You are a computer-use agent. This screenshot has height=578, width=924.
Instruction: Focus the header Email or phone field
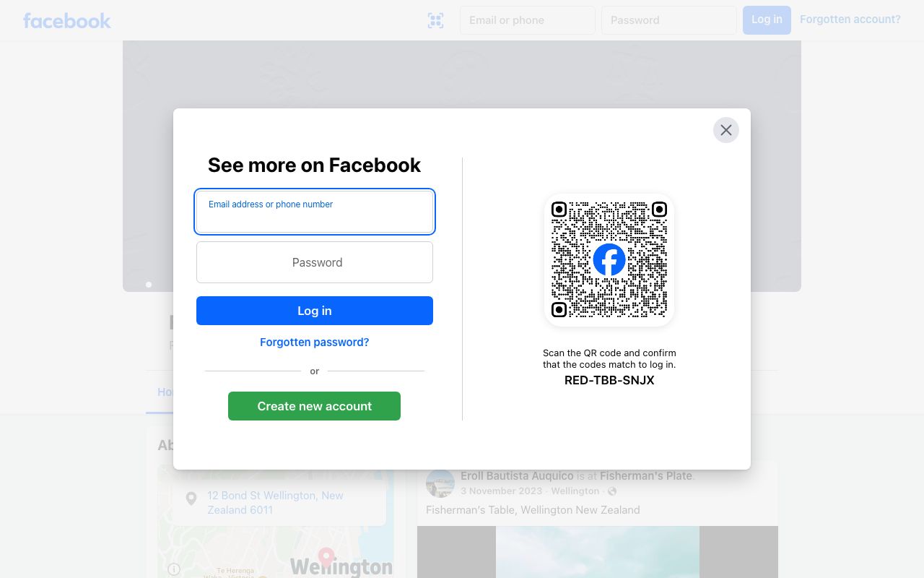click(528, 20)
